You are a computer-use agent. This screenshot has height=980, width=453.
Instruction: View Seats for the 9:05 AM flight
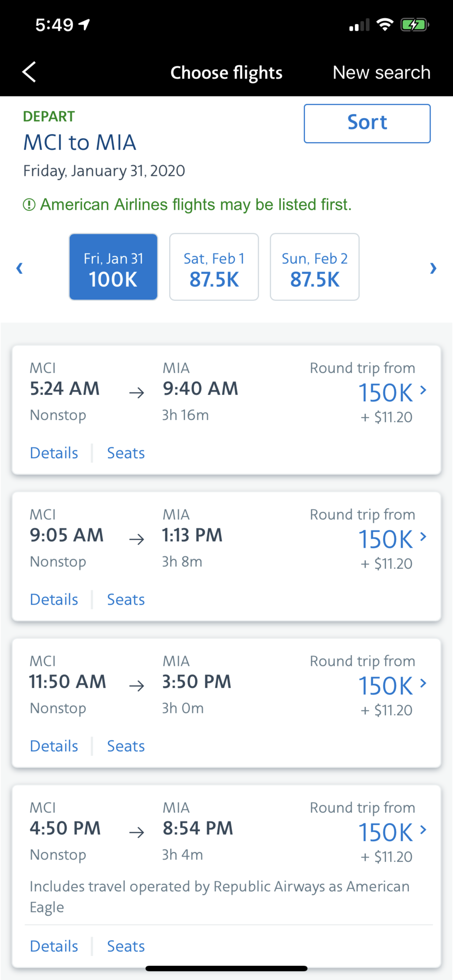(x=126, y=599)
